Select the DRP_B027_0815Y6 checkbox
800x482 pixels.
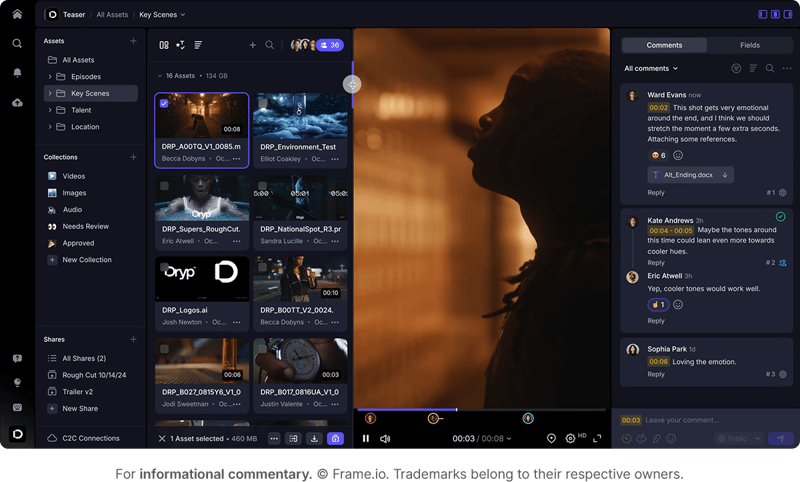point(164,349)
